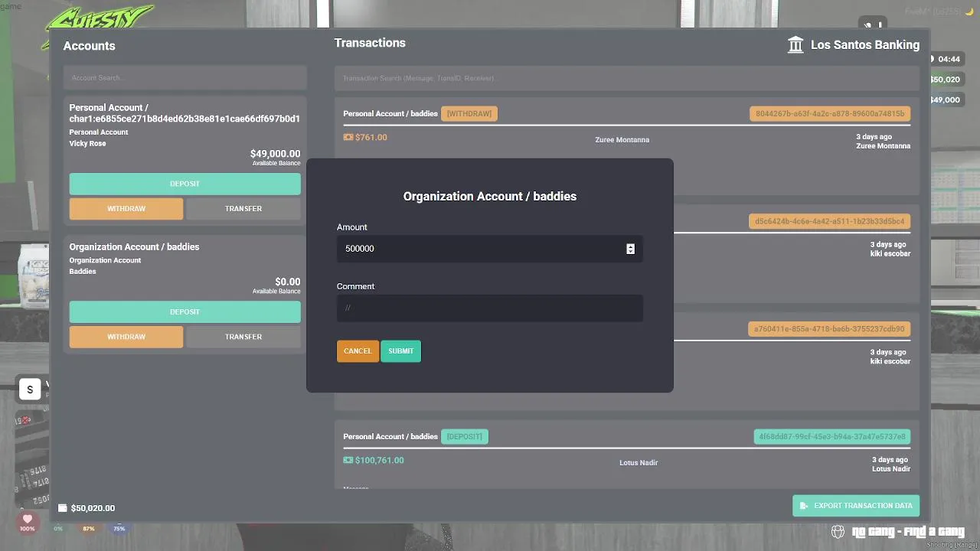Image resolution: width=980 pixels, height=551 pixels.
Task: Click the Los Santos Banking title text
Action: click(x=865, y=45)
